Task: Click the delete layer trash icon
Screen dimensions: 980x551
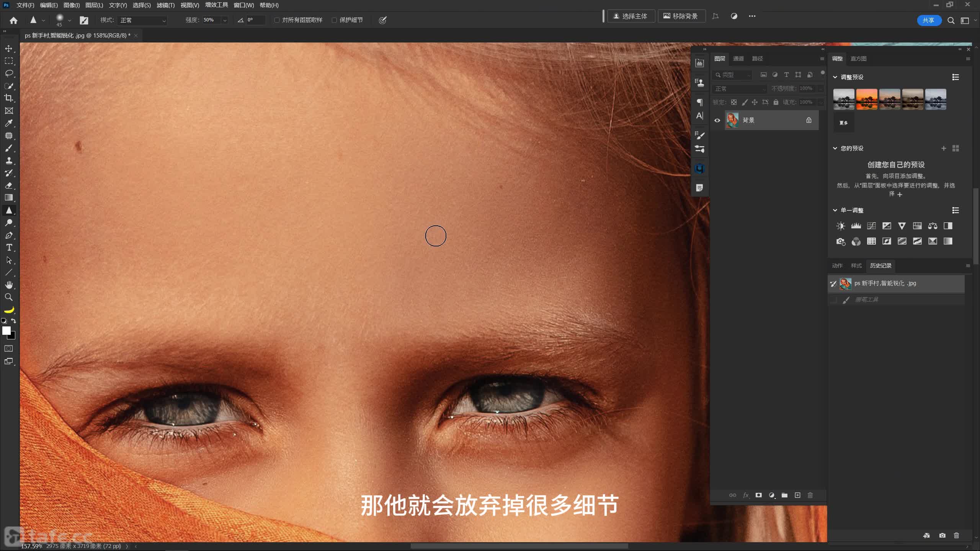Action: coord(810,495)
